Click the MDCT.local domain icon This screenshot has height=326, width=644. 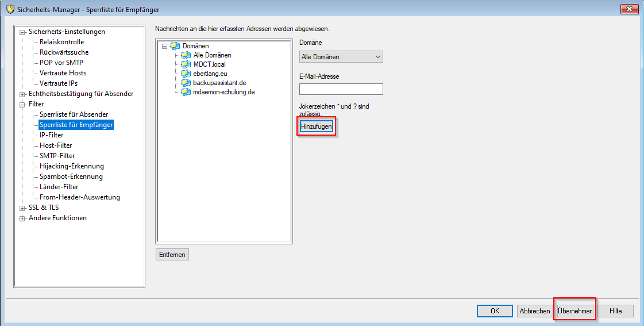(x=186, y=64)
